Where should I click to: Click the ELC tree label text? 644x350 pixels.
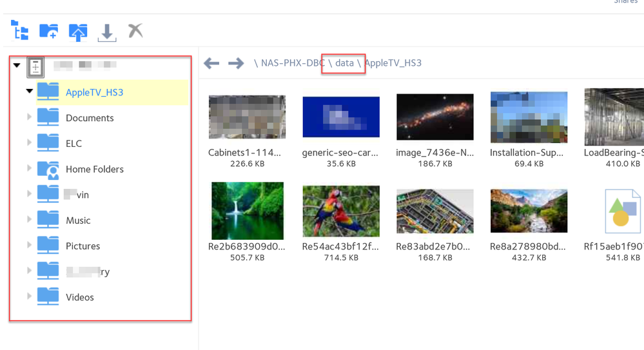pyautogui.click(x=74, y=143)
